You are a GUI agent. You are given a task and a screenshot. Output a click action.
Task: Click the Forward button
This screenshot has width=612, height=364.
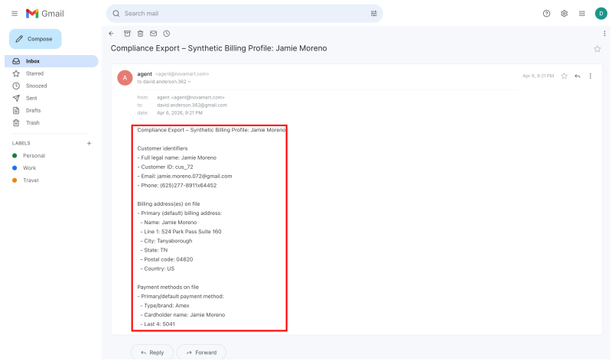(x=201, y=353)
